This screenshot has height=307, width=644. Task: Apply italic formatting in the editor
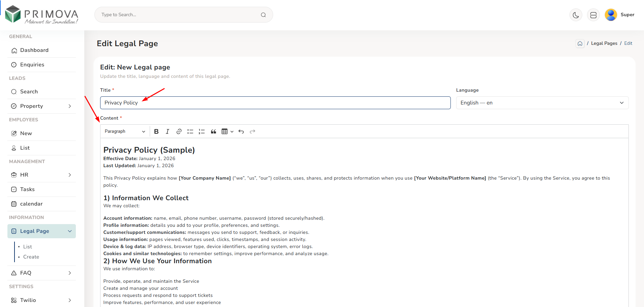click(168, 131)
